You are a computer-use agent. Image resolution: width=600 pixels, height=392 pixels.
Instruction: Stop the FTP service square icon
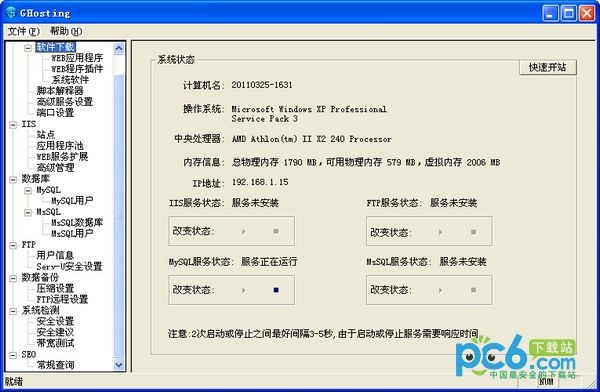click(474, 232)
